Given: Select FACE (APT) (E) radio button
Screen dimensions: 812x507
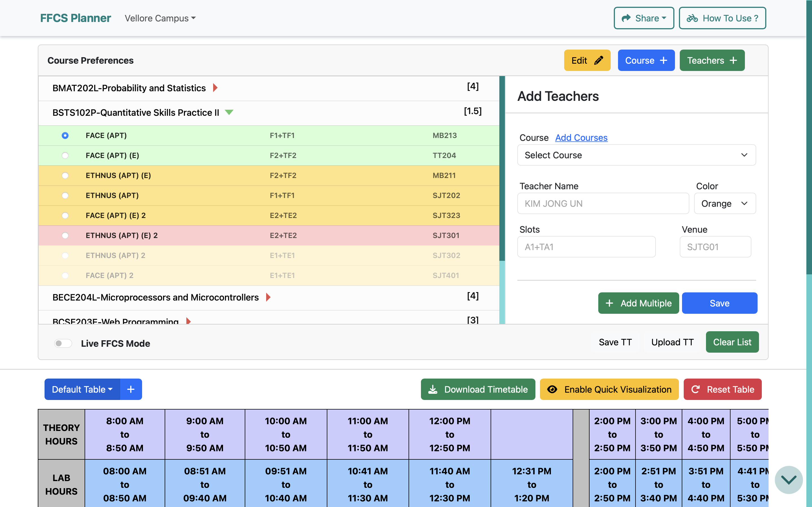Looking at the screenshot, I should click(x=65, y=155).
